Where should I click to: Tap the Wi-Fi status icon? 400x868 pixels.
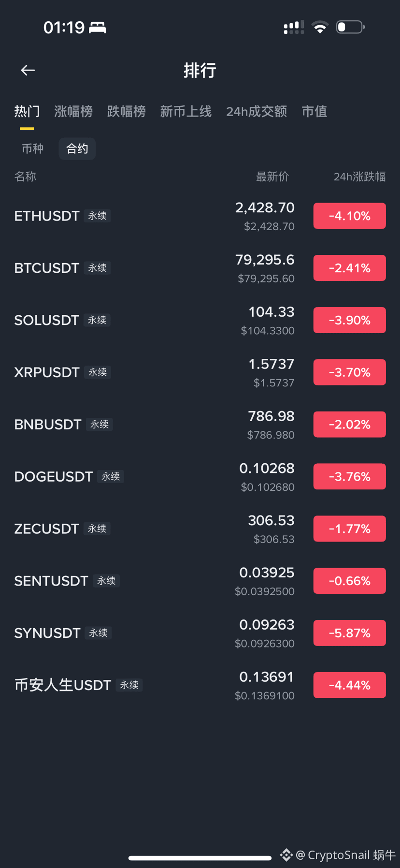320,27
